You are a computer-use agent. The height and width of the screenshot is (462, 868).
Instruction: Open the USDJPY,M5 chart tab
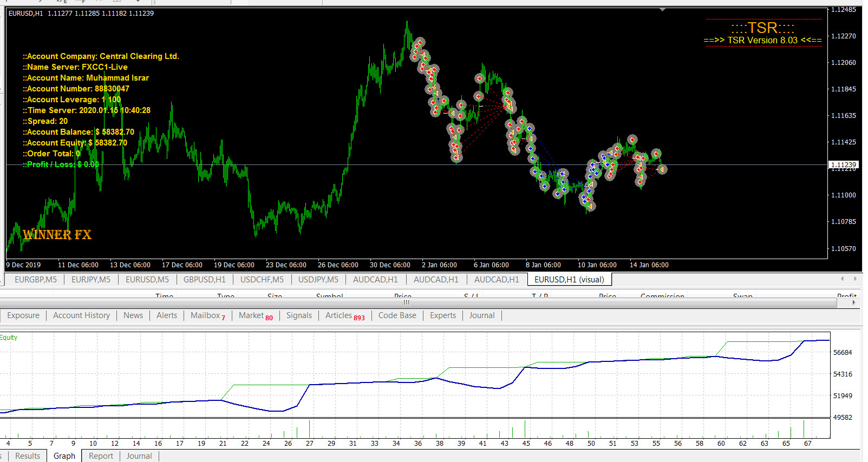[x=318, y=280]
